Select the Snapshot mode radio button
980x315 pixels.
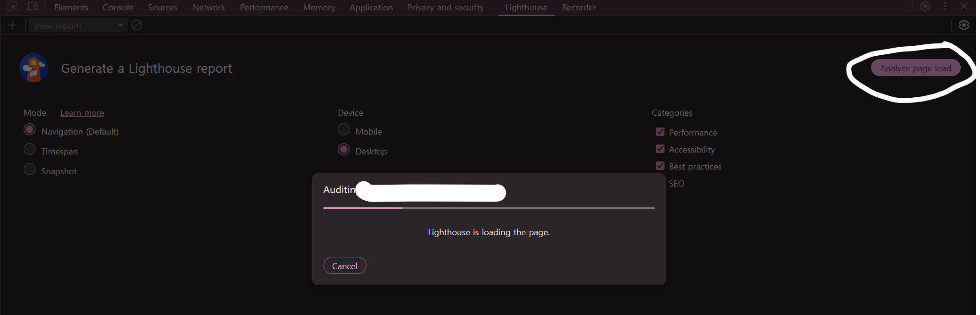click(30, 170)
